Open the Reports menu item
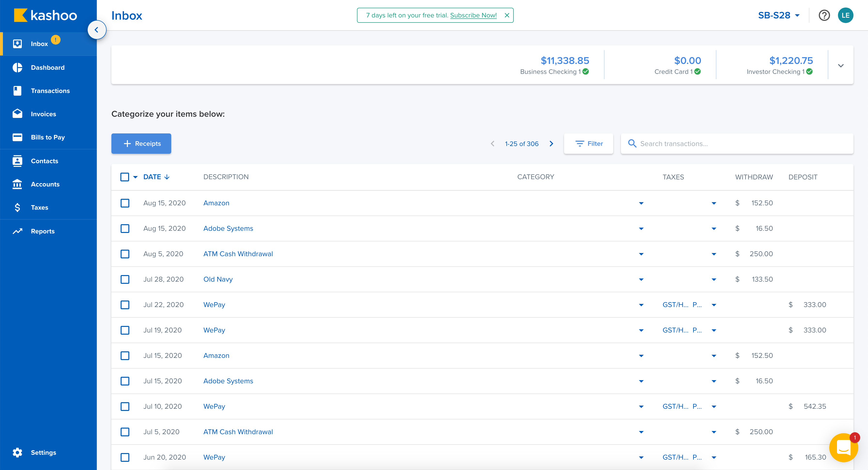The width and height of the screenshot is (868, 470). pyautogui.click(x=48, y=231)
